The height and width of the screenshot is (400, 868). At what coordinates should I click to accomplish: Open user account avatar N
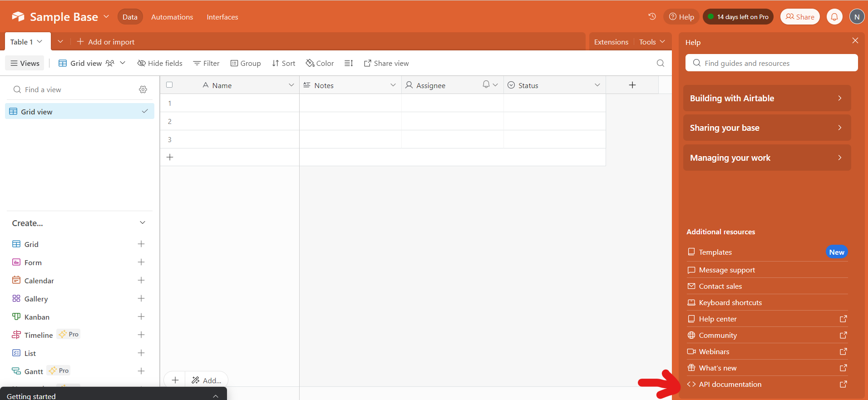tap(857, 17)
